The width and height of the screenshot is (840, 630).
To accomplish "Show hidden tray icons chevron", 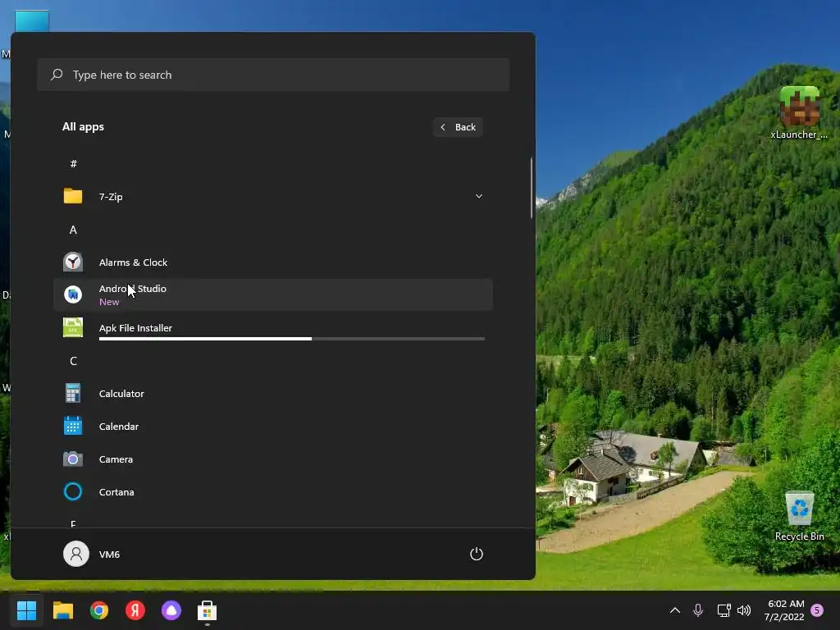I will pos(675,609).
